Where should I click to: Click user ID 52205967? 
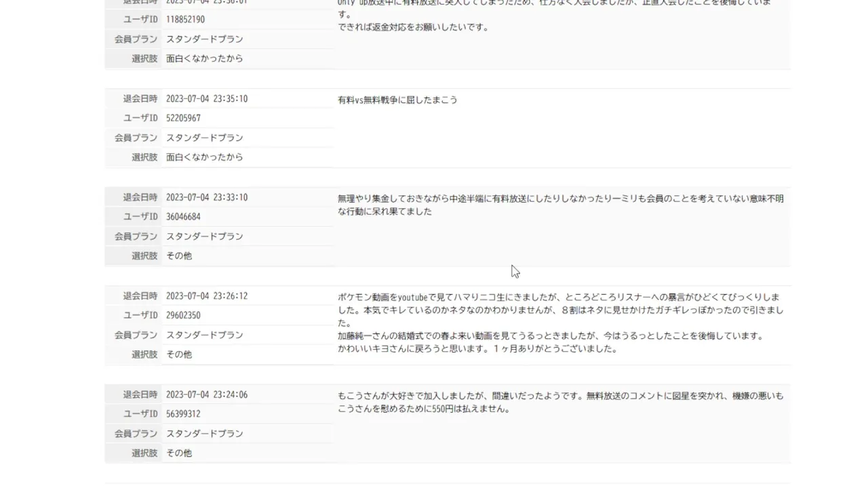pyautogui.click(x=183, y=118)
